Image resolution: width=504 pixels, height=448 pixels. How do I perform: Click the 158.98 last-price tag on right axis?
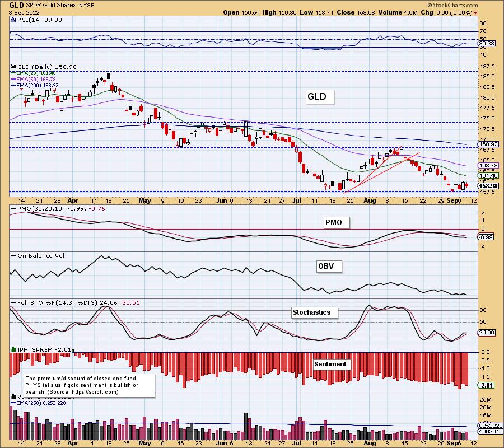pos(488,186)
